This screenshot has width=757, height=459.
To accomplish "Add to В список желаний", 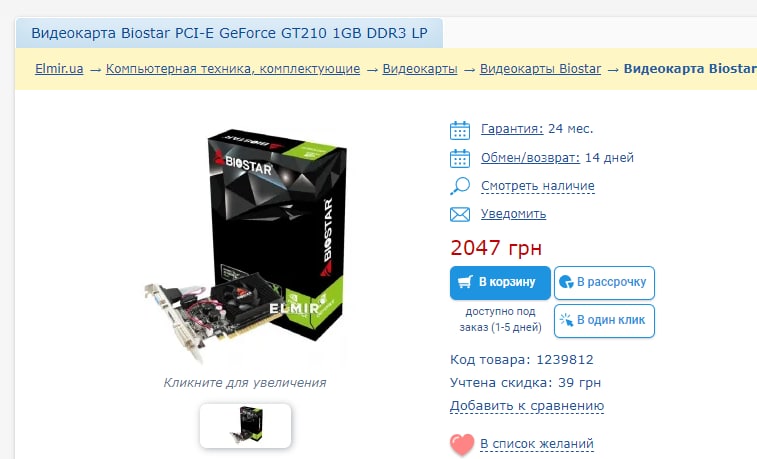I will pos(537,444).
